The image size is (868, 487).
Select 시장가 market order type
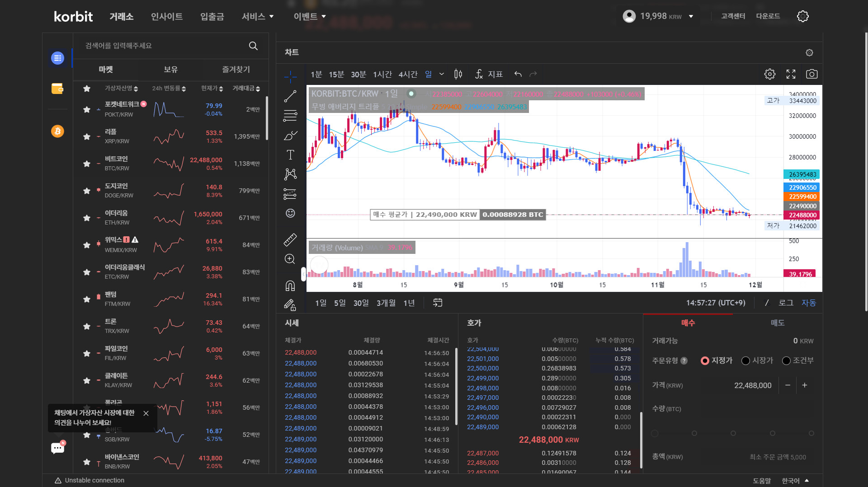tap(757, 361)
